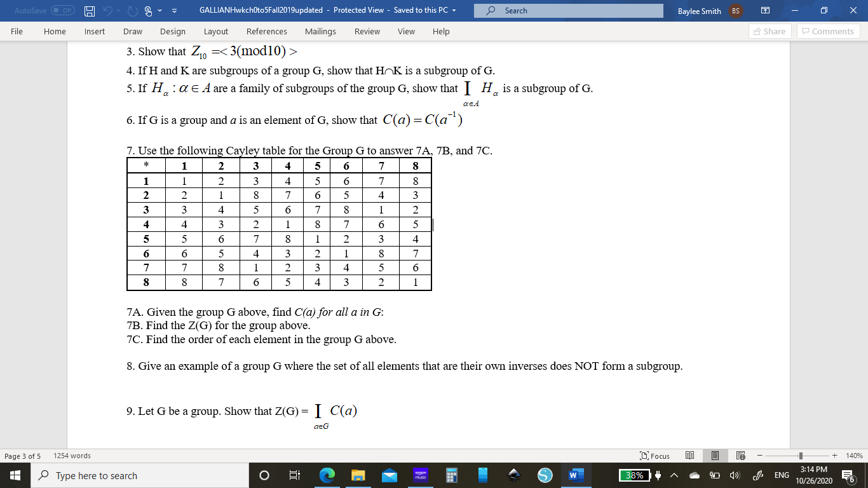Viewport: 868px width, 488px height.
Task: Click the Print Layout view icon
Action: (715, 456)
